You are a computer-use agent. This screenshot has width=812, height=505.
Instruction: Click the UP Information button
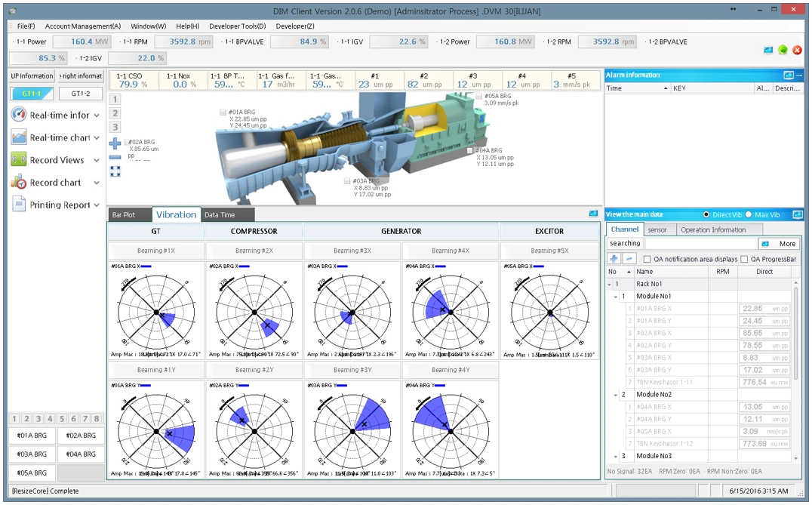click(x=32, y=75)
